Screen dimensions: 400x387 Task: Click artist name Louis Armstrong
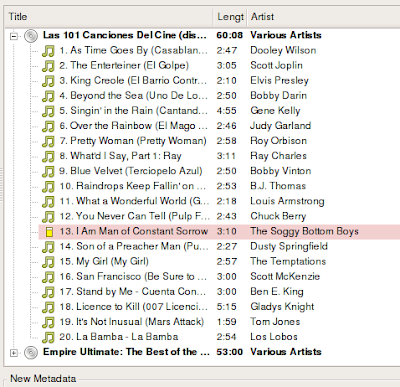pyautogui.click(x=287, y=201)
